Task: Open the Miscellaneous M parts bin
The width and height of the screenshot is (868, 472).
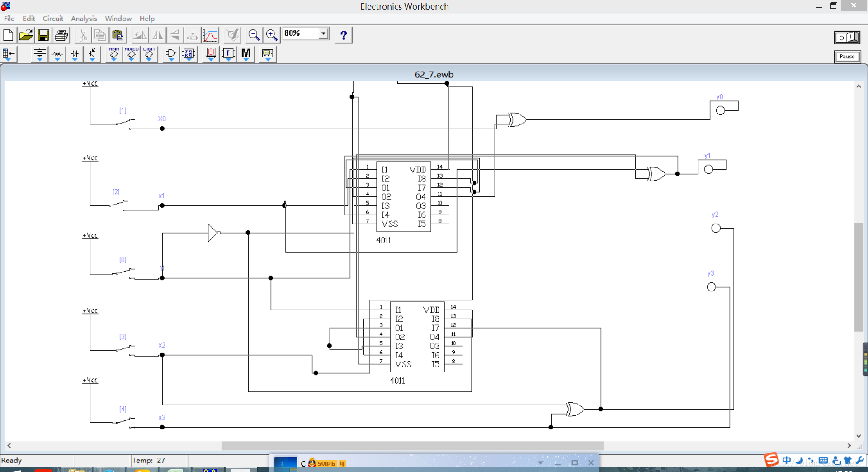Action: [x=246, y=54]
